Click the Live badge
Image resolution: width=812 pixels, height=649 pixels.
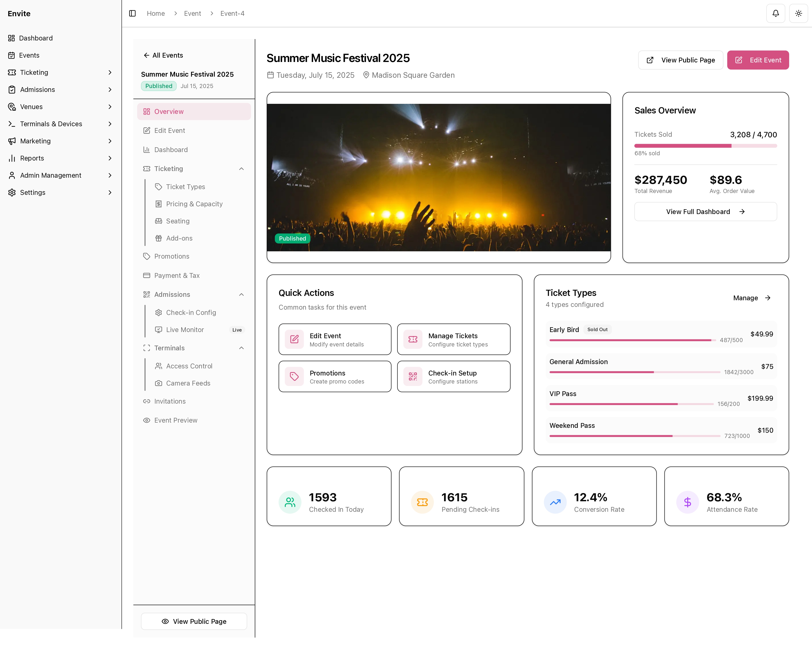237,330
